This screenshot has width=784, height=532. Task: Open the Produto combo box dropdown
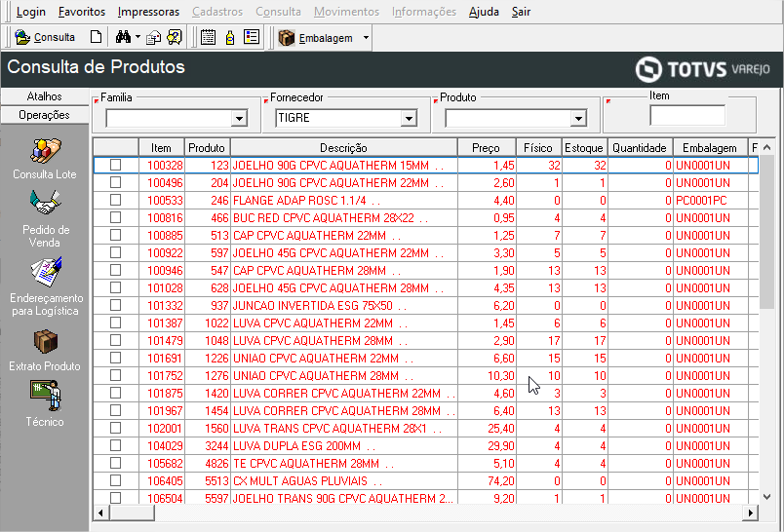click(x=578, y=119)
